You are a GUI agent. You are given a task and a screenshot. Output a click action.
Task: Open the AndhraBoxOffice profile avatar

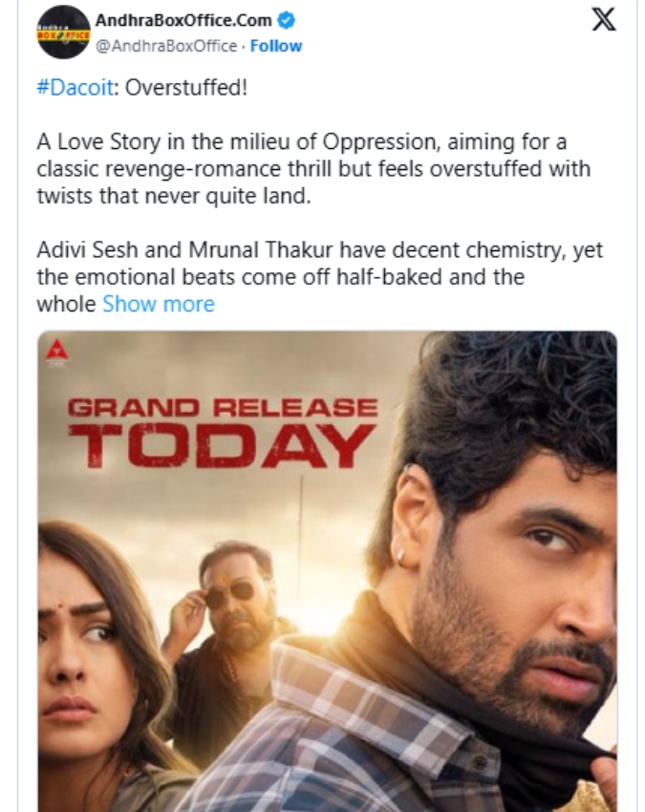coord(63,32)
